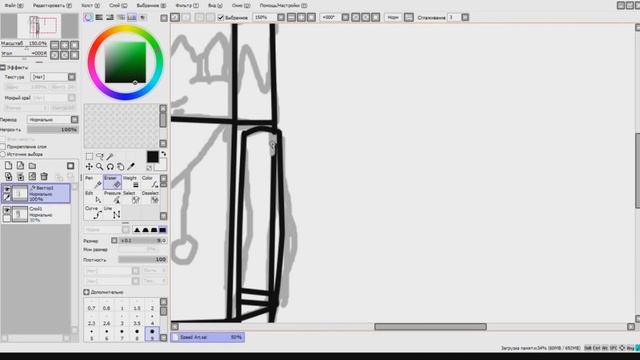Select the magic wand tool
640x360 pixels.
point(110,156)
